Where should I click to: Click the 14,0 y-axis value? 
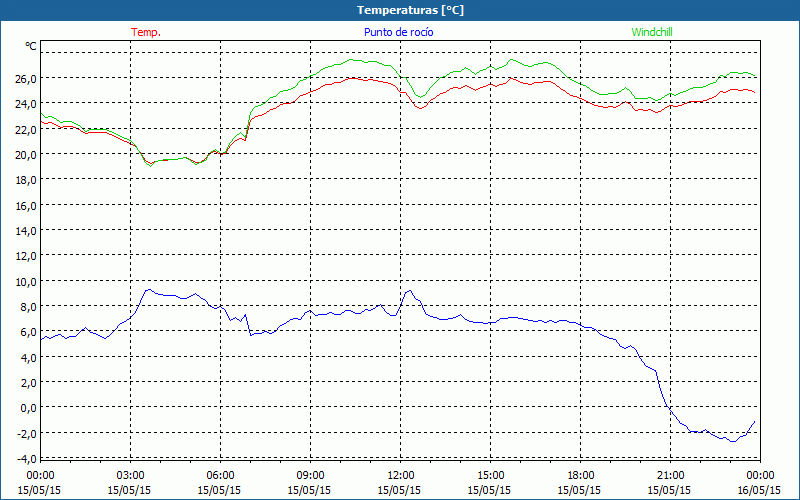click(26, 231)
